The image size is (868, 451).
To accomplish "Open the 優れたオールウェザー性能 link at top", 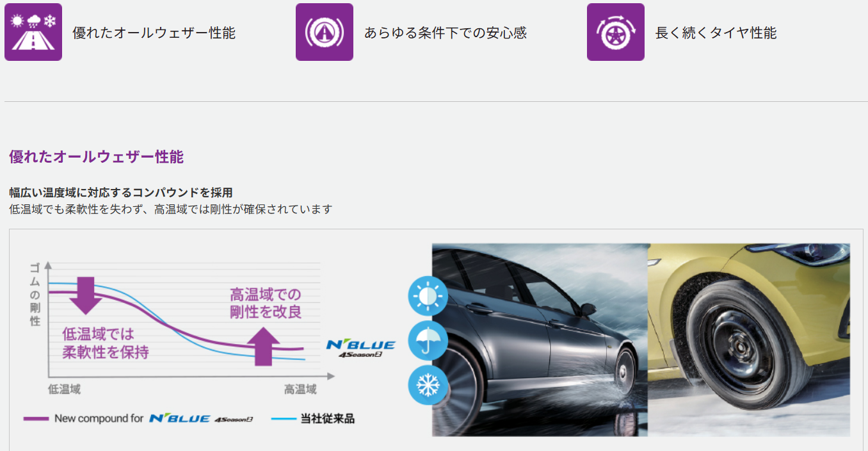I will 154,33.
